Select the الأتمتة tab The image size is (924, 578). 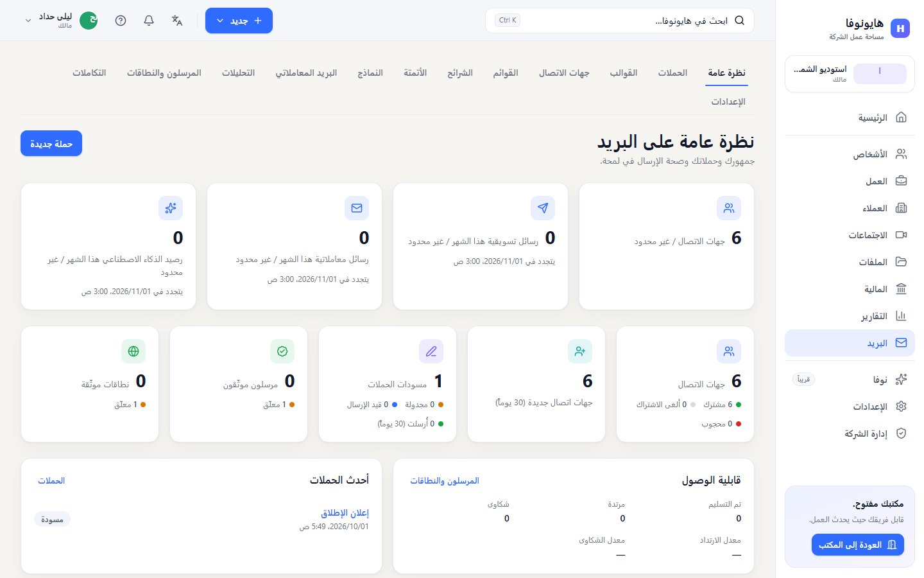click(415, 73)
